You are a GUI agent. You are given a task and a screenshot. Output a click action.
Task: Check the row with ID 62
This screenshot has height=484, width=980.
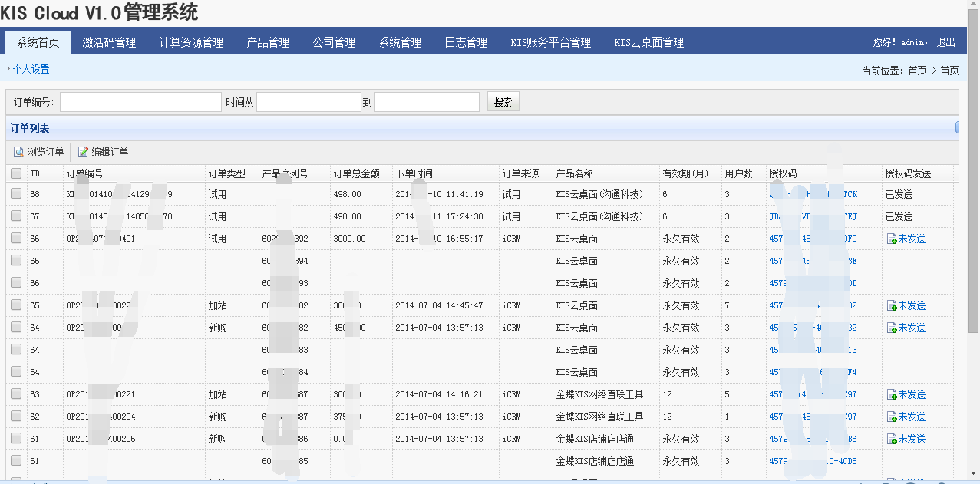(16, 417)
